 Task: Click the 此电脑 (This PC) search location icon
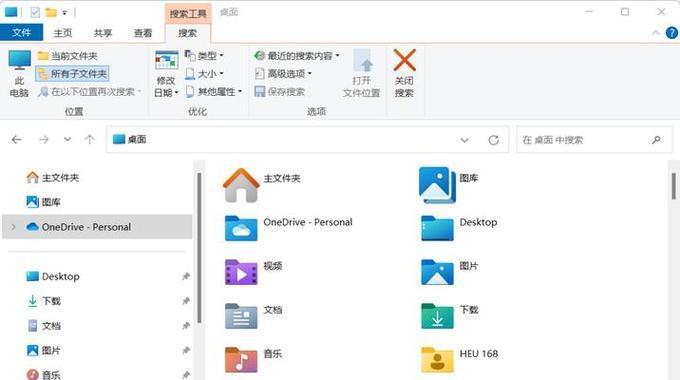point(20,61)
